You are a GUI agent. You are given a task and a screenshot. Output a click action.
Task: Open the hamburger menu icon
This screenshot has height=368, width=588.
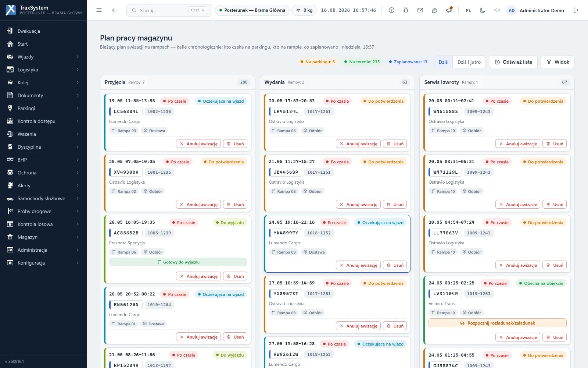point(99,10)
